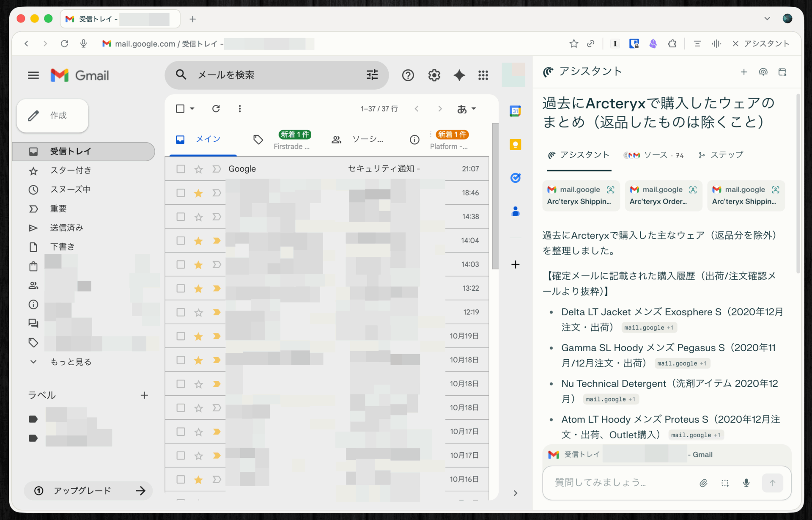
Task: Open Google Tasks side panel icon
Action: click(515, 178)
